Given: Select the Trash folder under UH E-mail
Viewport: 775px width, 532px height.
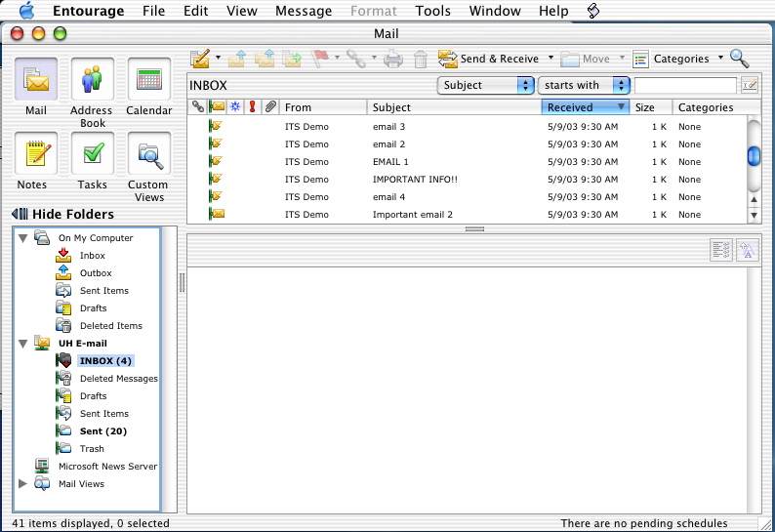Looking at the screenshot, I should [x=92, y=449].
